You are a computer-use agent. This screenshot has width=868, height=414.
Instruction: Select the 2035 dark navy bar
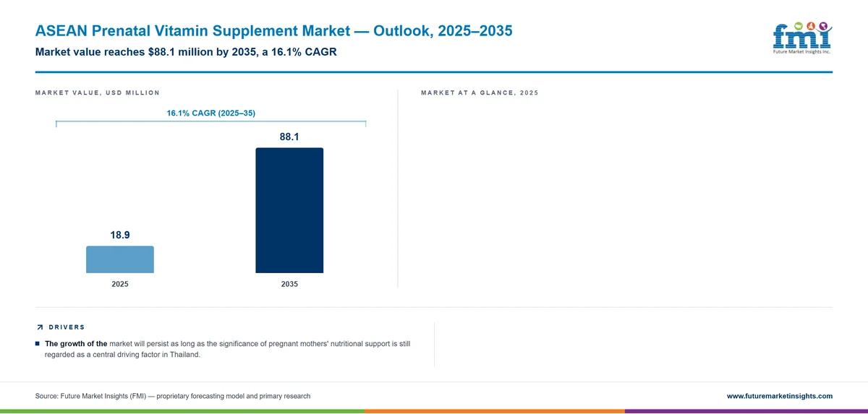point(289,210)
